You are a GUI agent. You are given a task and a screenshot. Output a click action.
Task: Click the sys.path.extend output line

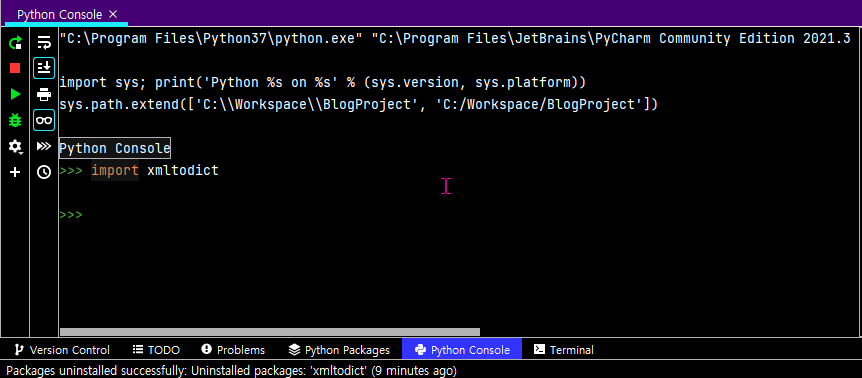[x=358, y=104]
